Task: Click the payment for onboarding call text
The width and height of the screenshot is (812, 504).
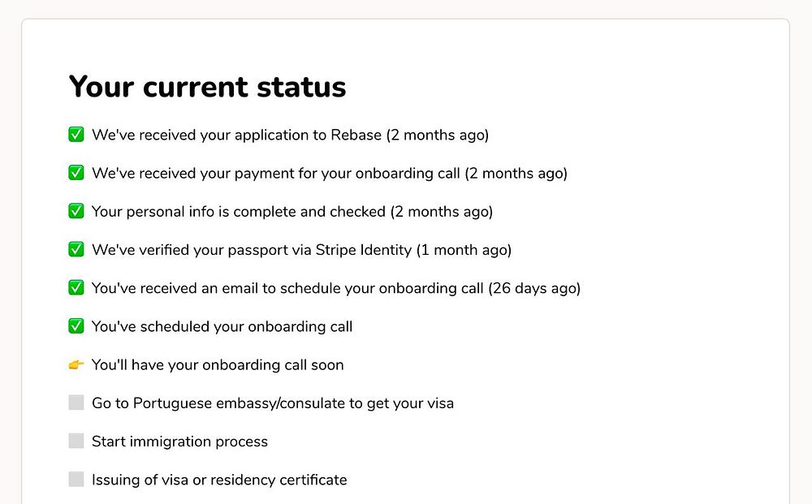Action: (329, 173)
